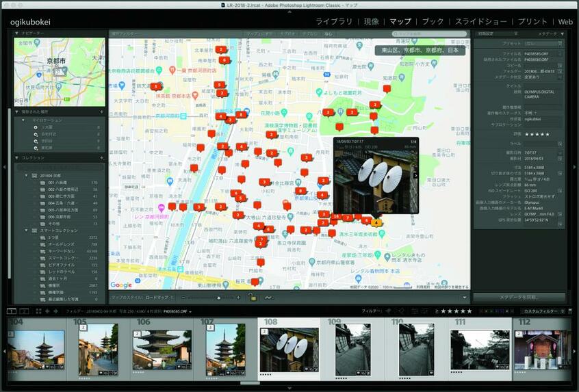Open the map toolbar options arrow
Image resolution: width=579 pixels, height=392 pixels.
(x=465, y=298)
